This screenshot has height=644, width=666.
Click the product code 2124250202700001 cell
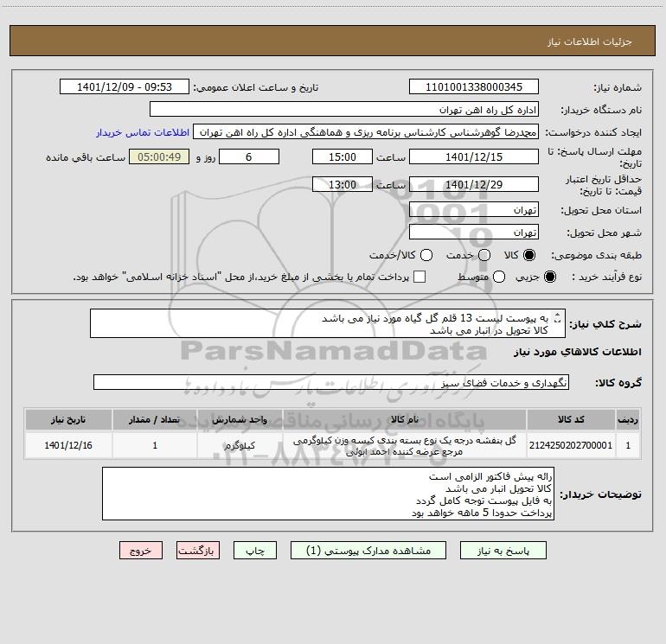click(x=571, y=445)
